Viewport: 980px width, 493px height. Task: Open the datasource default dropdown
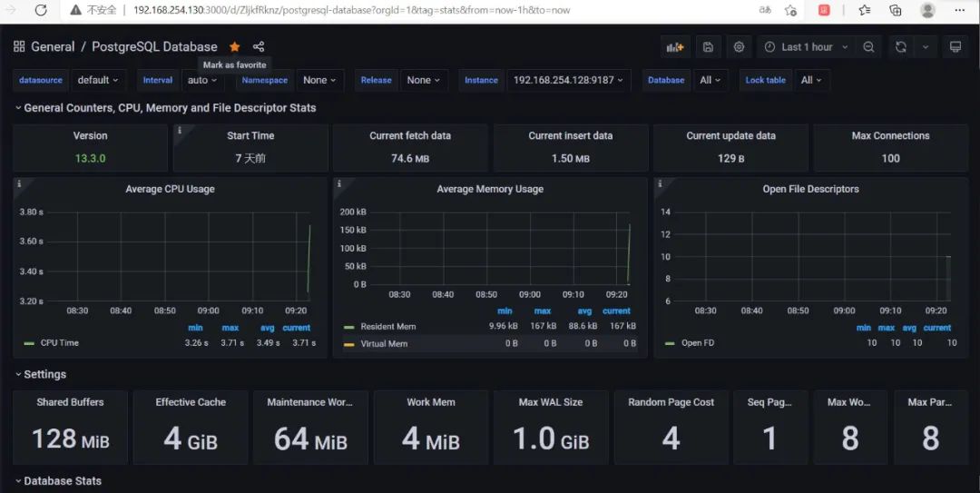[x=99, y=80]
